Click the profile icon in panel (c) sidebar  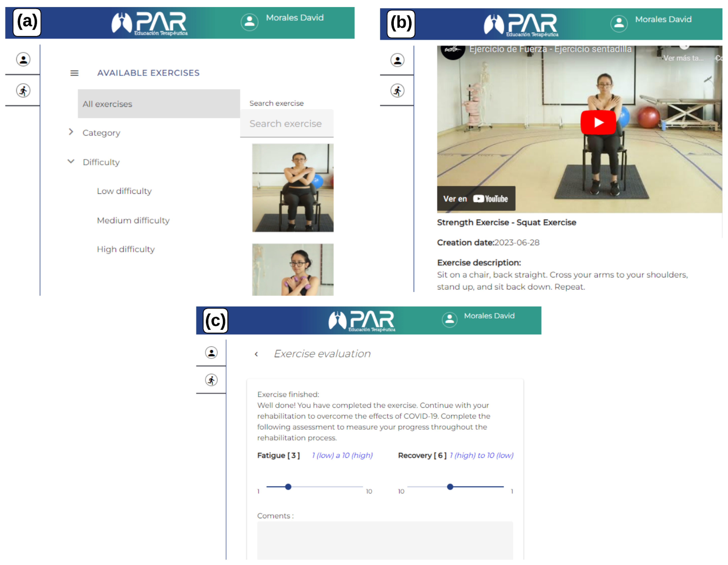[x=211, y=353]
